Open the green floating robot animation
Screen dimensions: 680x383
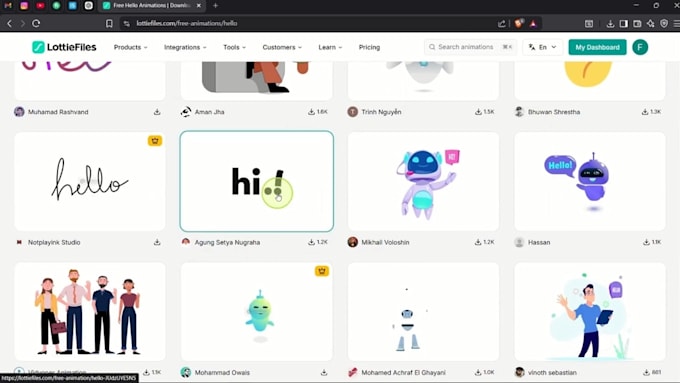(x=257, y=311)
